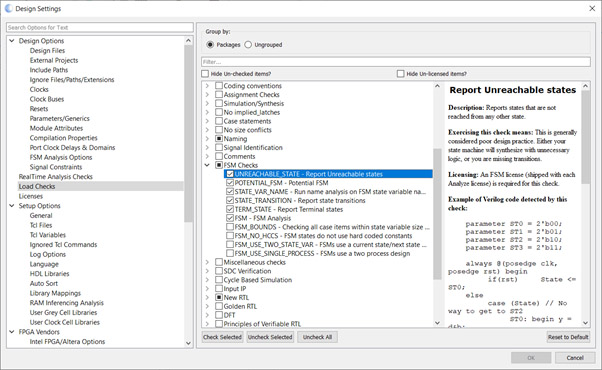Click the Check Selected button
Screen dimensions: 602x370
[222, 337]
